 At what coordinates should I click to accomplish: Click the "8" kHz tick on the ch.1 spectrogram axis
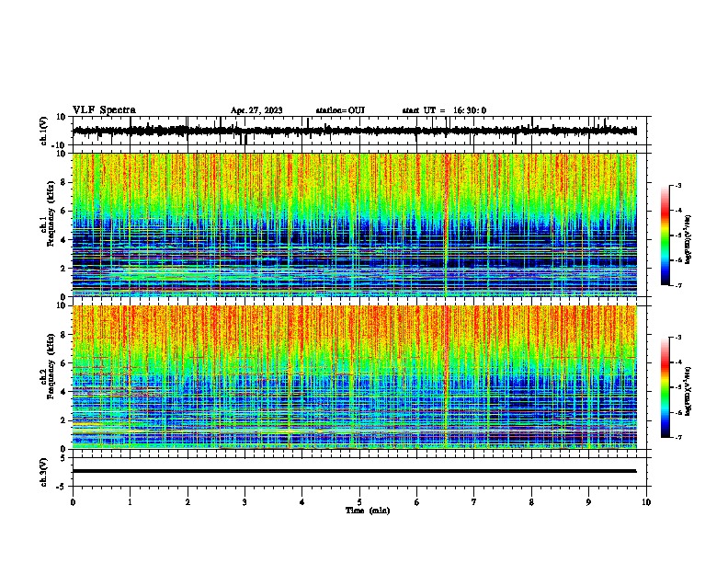pyautogui.click(x=64, y=182)
